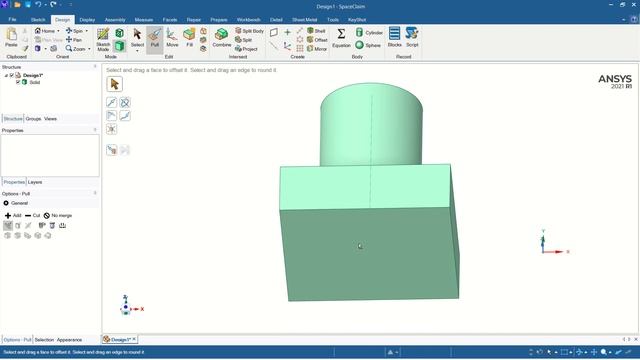This screenshot has width=640, height=360.
Task: Open the Assembly ribbon tab
Action: coord(115,20)
